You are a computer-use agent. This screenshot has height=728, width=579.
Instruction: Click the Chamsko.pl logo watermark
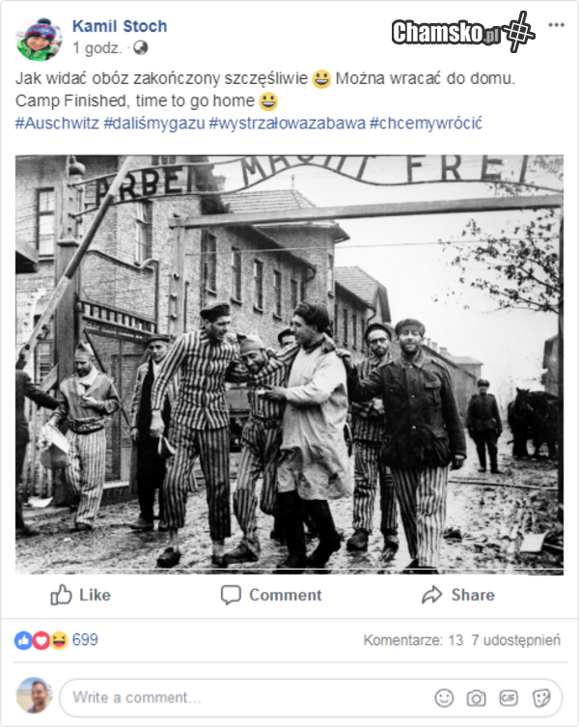pos(463,32)
